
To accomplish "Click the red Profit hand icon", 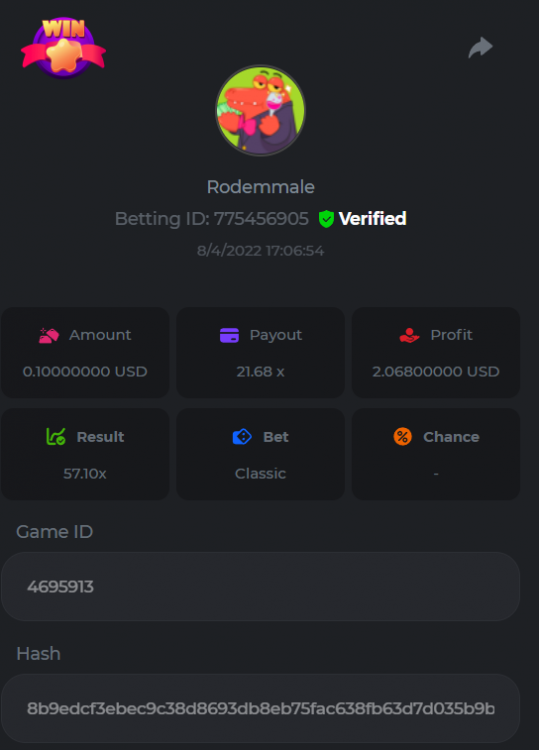I will [x=409, y=335].
